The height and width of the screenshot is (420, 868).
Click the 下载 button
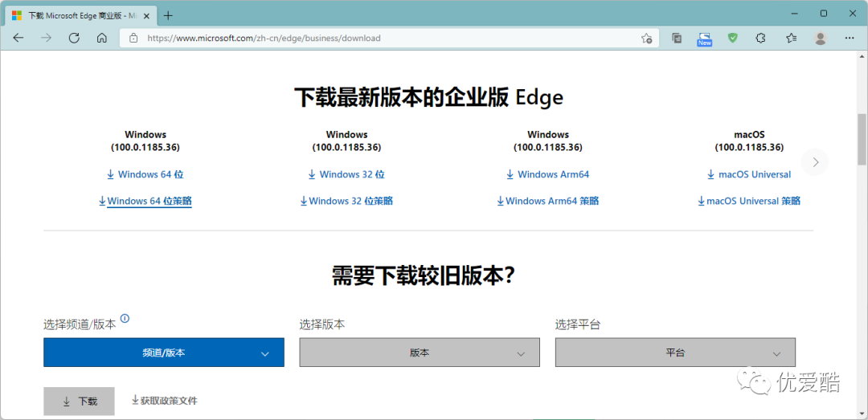pyautogui.click(x=79, y=402)
